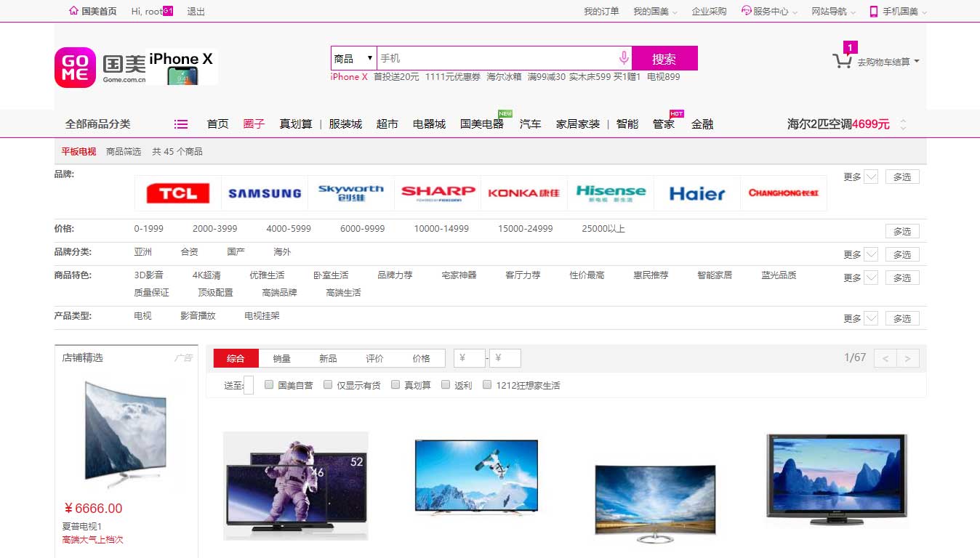Click the pink hamburger list icon
The image size is (980, 558).
181,124
